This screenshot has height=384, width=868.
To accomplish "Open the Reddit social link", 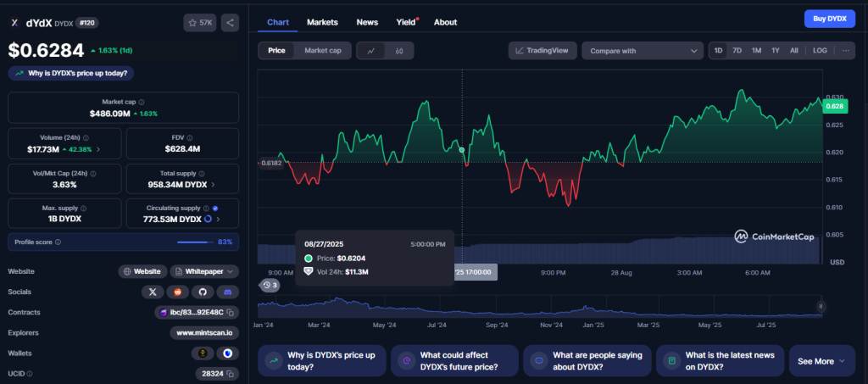I will pos(178,292).
